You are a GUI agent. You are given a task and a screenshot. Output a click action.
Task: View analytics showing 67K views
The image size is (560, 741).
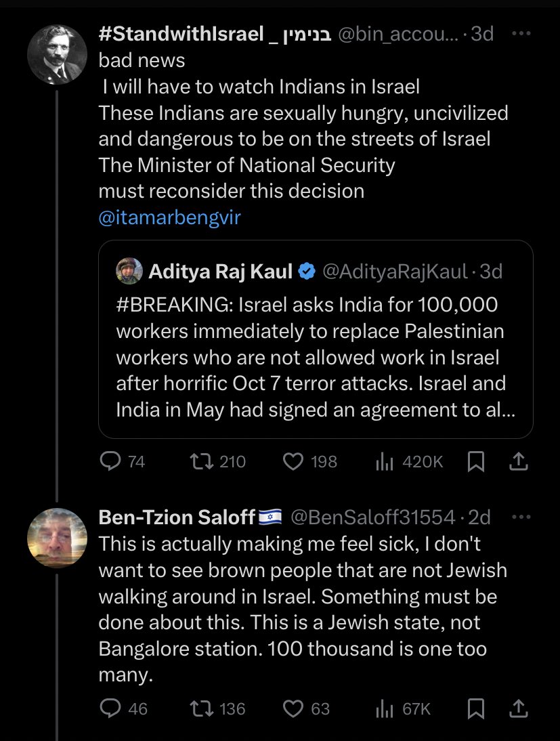pos(385,708)
